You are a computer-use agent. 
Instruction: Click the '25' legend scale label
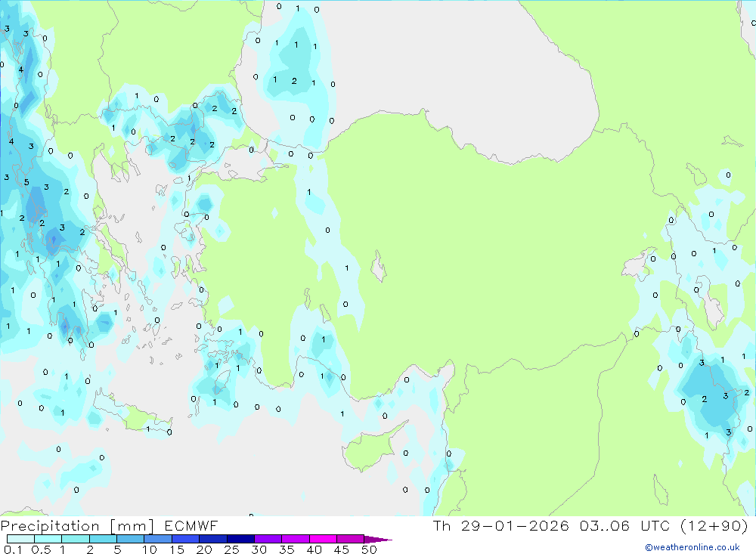pos(231,549)
